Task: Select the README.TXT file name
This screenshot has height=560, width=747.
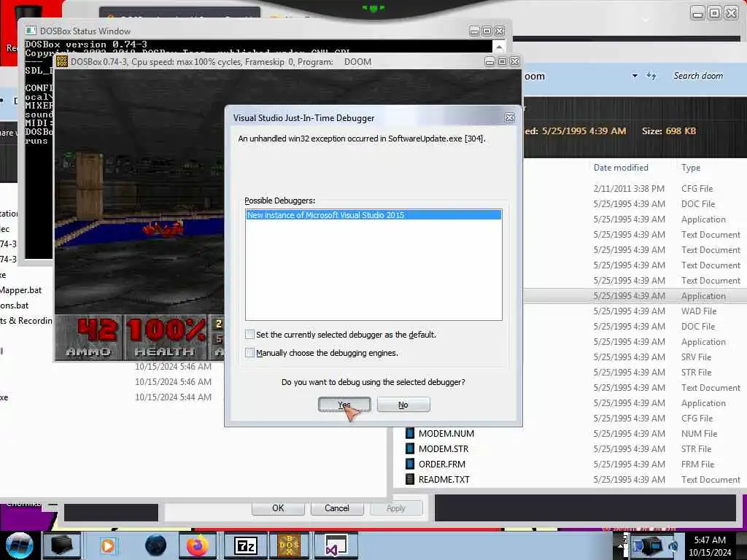Action: (444, 479)
